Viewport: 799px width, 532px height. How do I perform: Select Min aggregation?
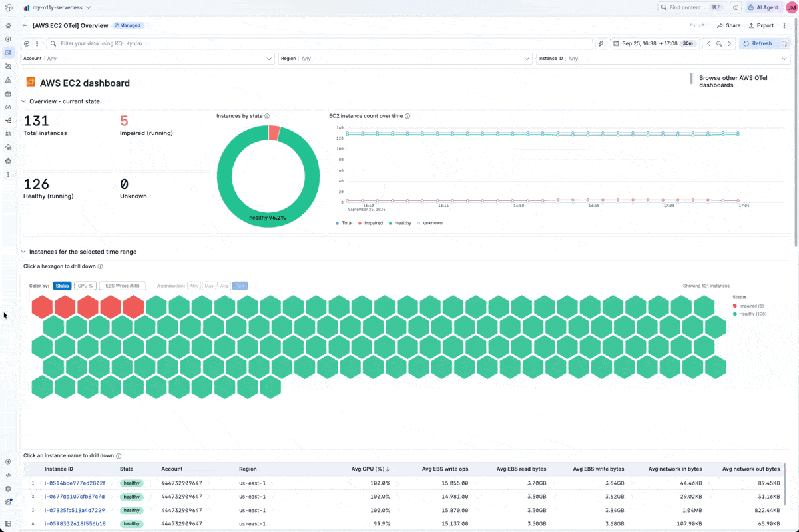[194, 286]
